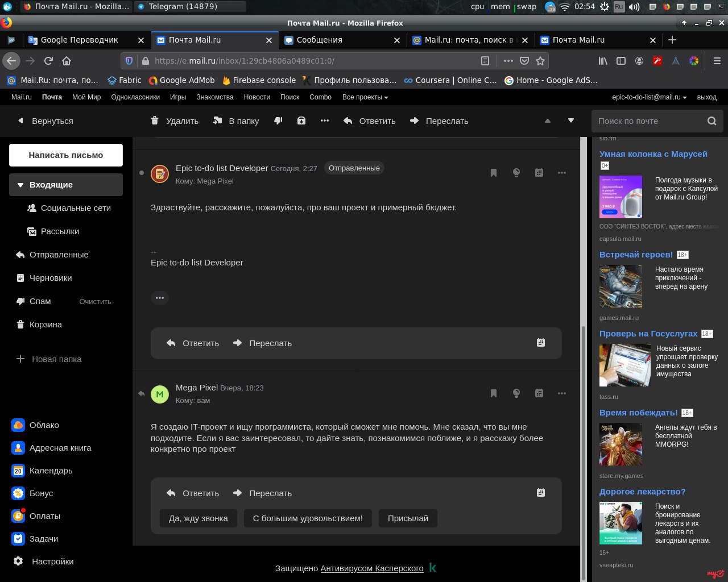Click Firefox reload button
The image size is (728, 582).
[48, 61]
